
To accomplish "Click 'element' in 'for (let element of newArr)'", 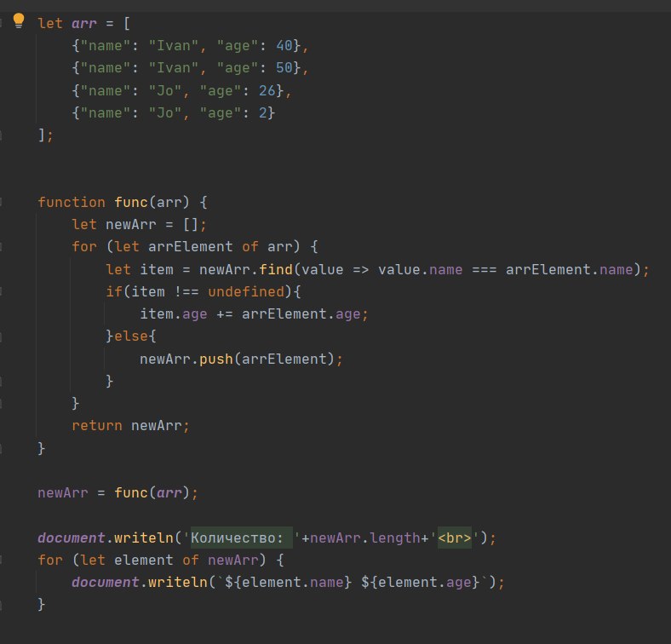I will pos(144,560).
